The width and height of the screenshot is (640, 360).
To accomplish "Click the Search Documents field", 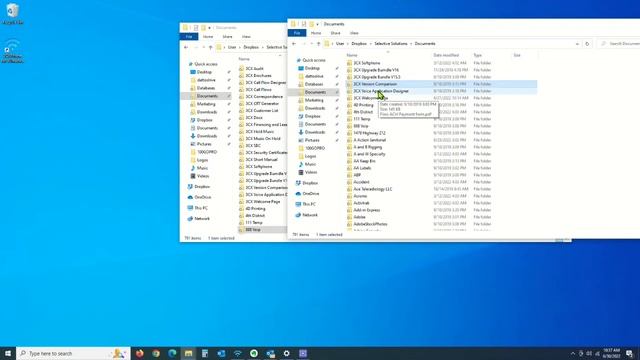I will 618,44.
